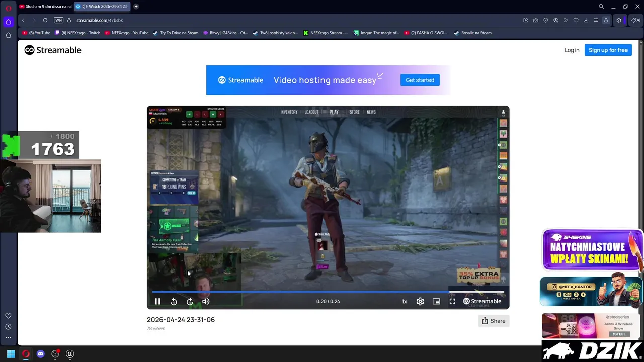This screenshot has height=362, width=644.
Task: Switch to the 'Słucham 9 dni dissu' tab
Action: tap(45, 7)
